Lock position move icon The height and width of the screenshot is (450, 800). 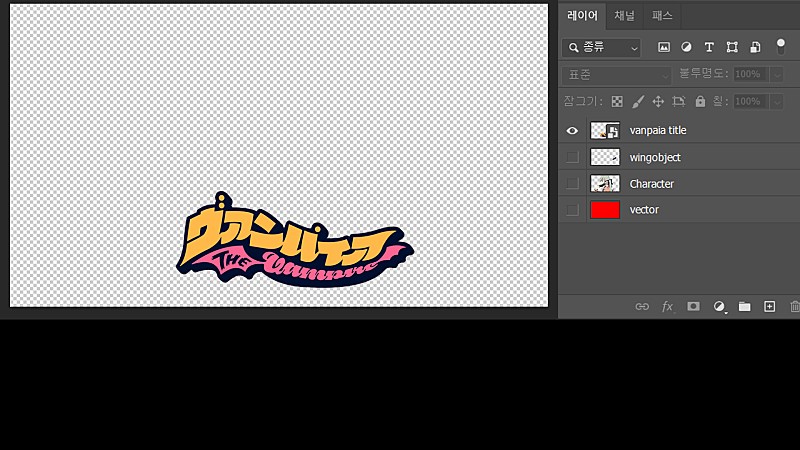[658, 102]
